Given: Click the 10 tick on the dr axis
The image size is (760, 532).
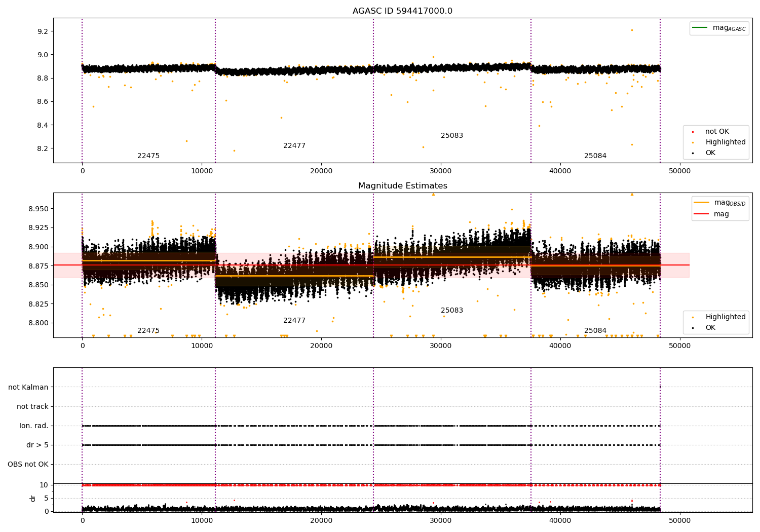Looking at the screenshot, I should click(x=44, y=485).
